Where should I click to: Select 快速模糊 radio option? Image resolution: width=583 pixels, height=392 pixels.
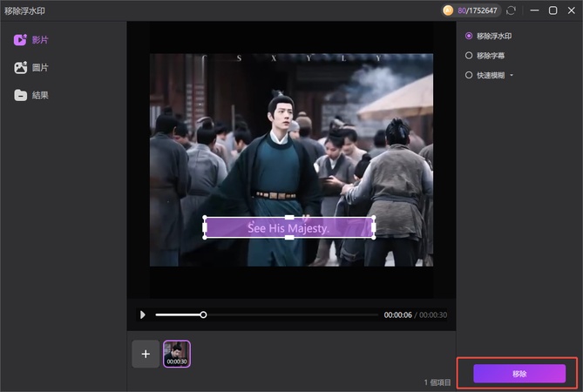[x=470, y=75]
